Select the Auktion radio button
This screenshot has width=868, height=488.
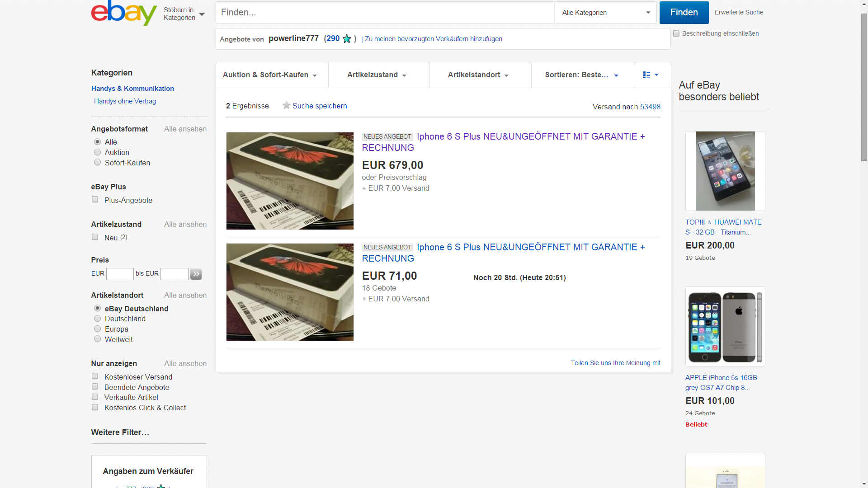[x=97, y=152]
